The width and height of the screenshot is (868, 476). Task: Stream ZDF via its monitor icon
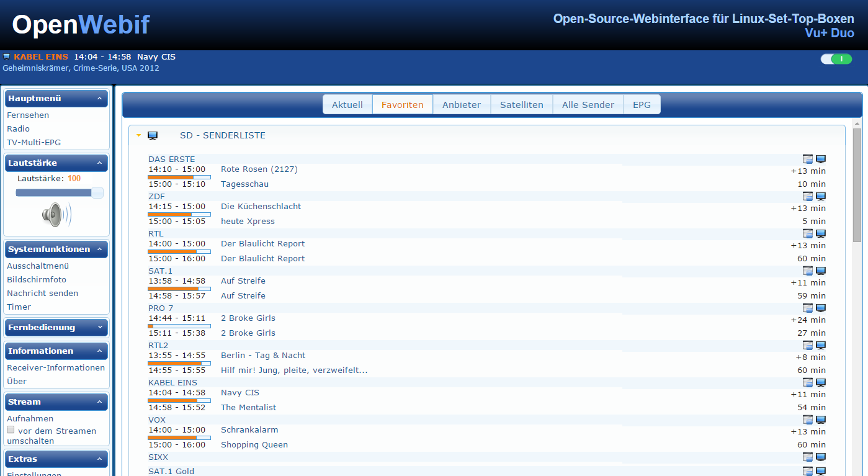pos(821,196)
